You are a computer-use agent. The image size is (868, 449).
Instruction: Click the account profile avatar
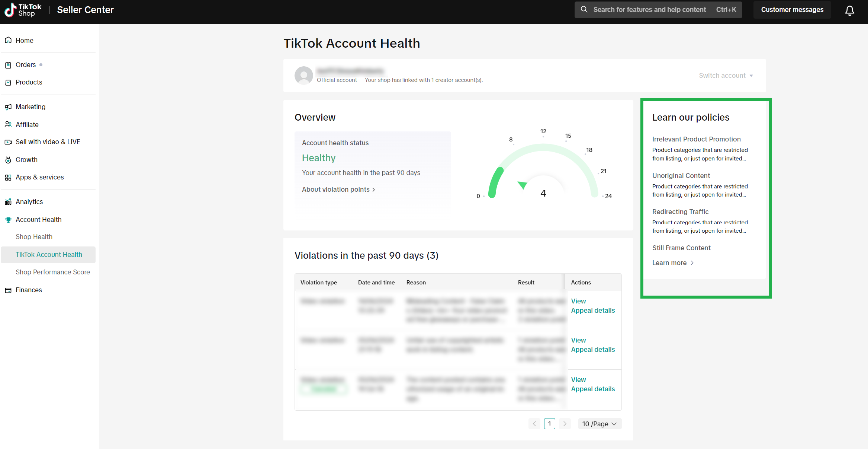click(303, 75)
